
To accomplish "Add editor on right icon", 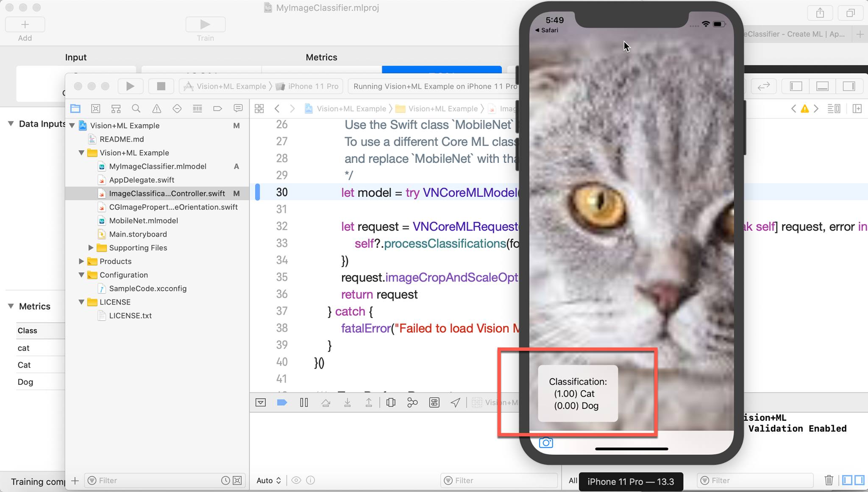I will pos(857,109).
